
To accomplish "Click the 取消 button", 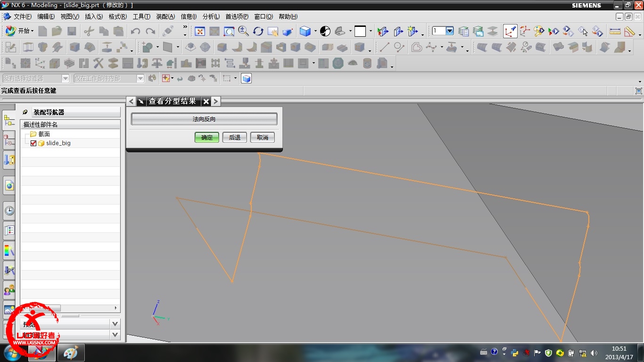I will (263, 137).
